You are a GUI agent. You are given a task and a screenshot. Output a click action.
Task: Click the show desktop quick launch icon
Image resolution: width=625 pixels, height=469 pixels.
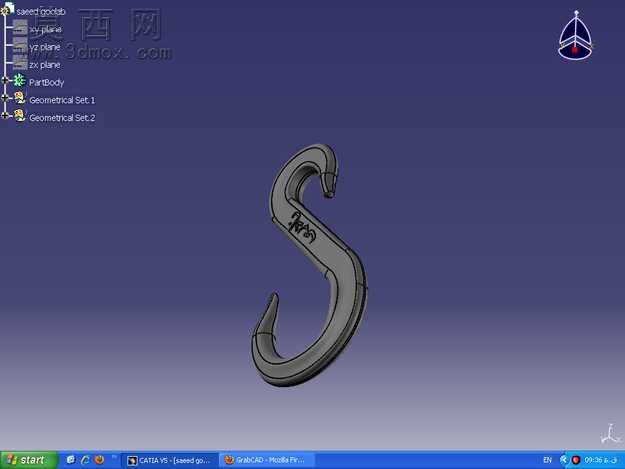(x=71, y=460)
